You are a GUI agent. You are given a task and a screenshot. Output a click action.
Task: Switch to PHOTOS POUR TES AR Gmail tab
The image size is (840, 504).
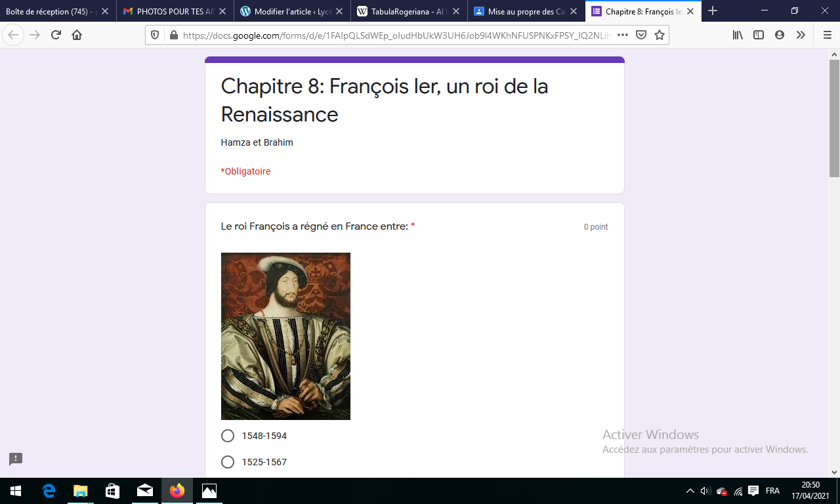tap(175, 11)
